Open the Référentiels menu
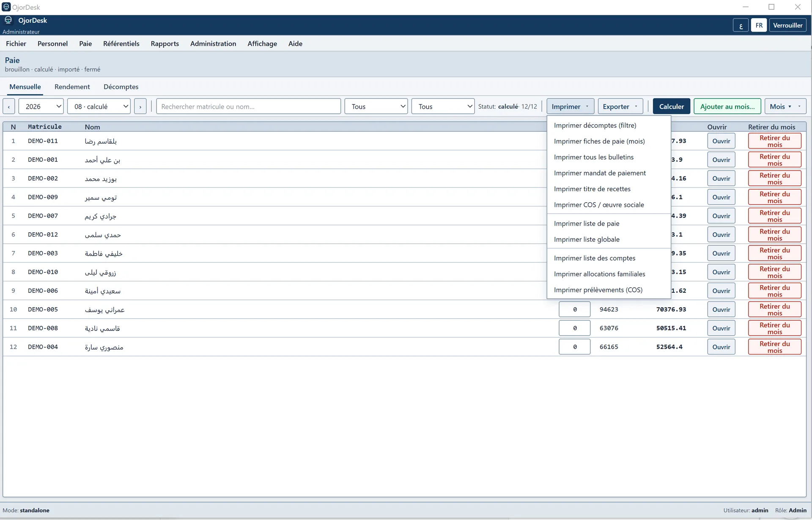This screenshot has height=520, width=812. 121,44
